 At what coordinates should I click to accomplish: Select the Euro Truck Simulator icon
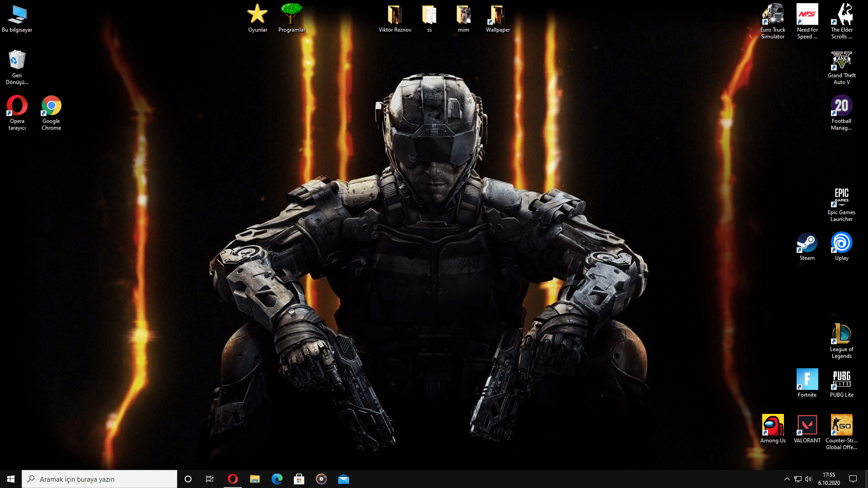click(x=773, y=15)
